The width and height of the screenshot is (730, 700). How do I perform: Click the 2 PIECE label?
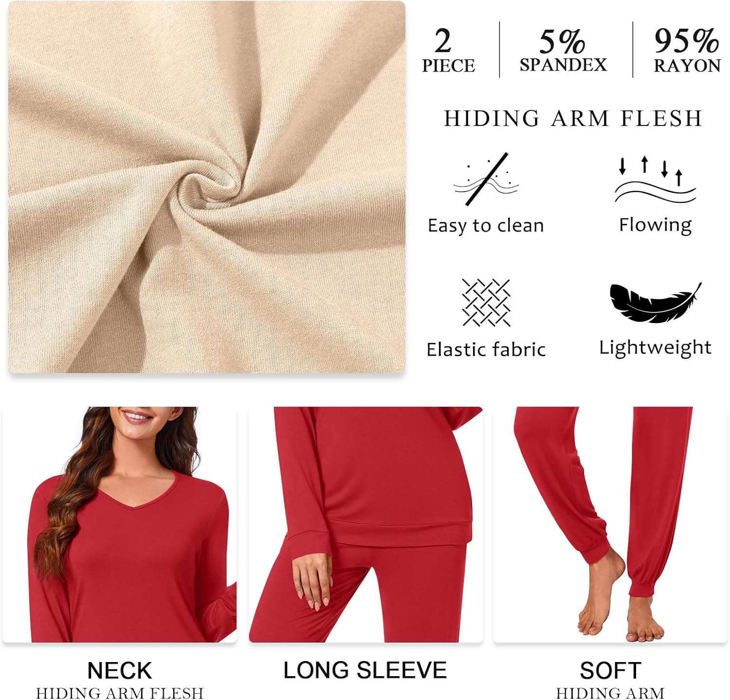[x=448, y=51]
